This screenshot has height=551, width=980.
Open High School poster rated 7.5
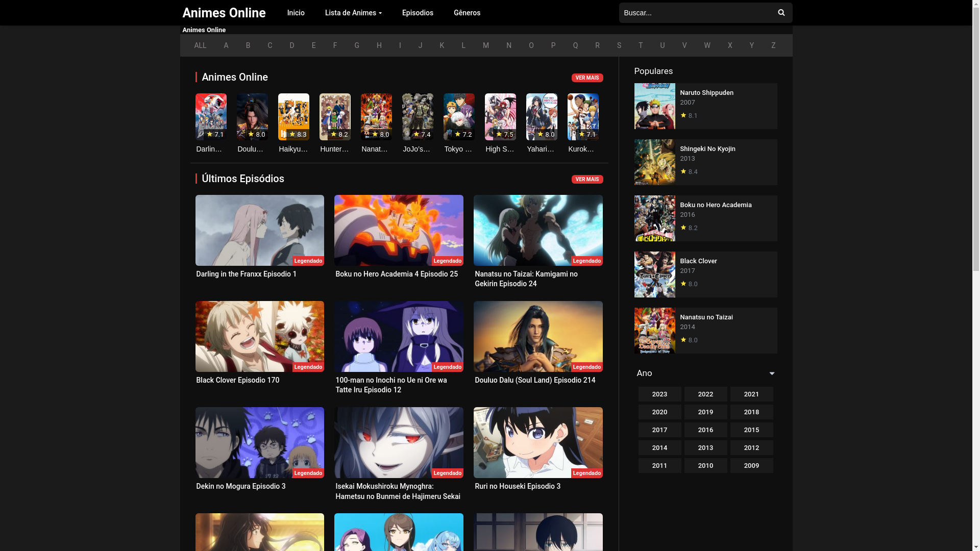click(500, 117)
